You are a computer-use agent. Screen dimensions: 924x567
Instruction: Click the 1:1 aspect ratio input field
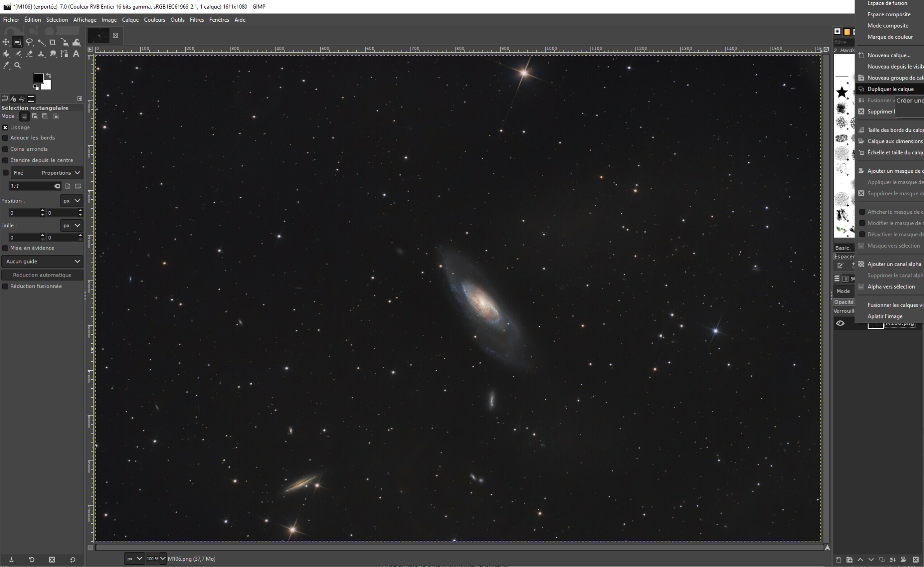[x=35, y=186]
